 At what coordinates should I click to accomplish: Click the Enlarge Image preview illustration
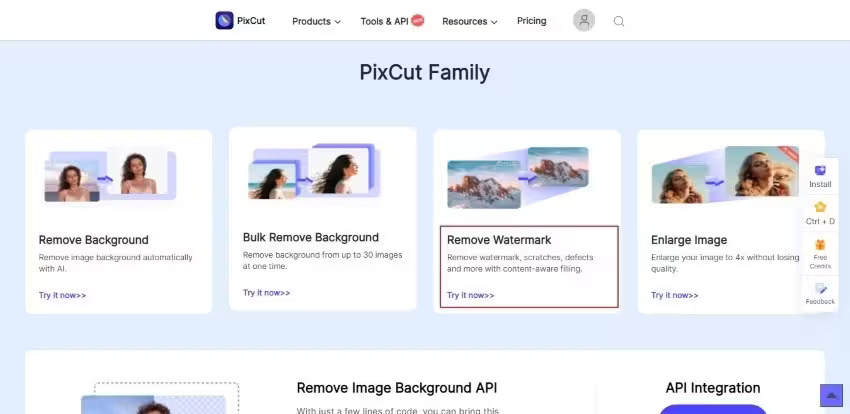pyautogui.click(x=725, y=174)
